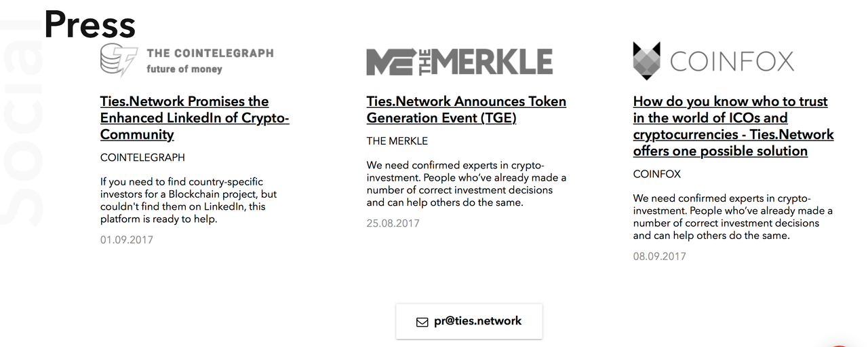Click THE MERKLE source label below the headline

pos(397,141)
